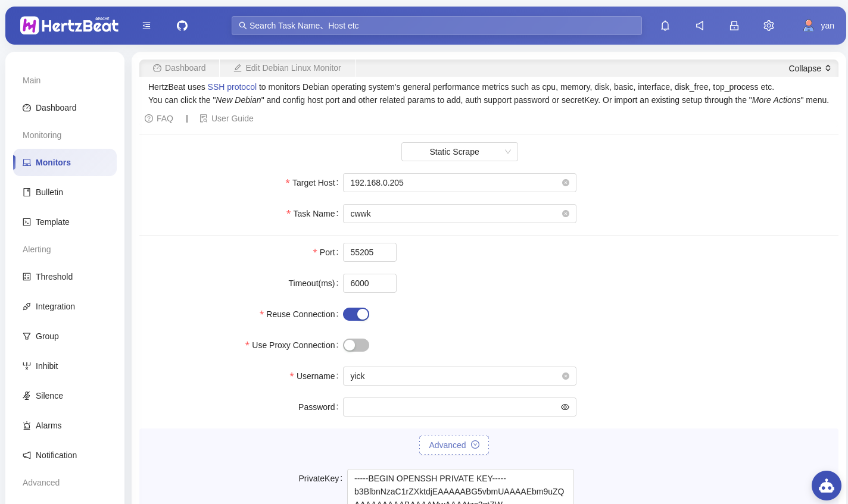Click the Port input field

[x=369, y=252]
